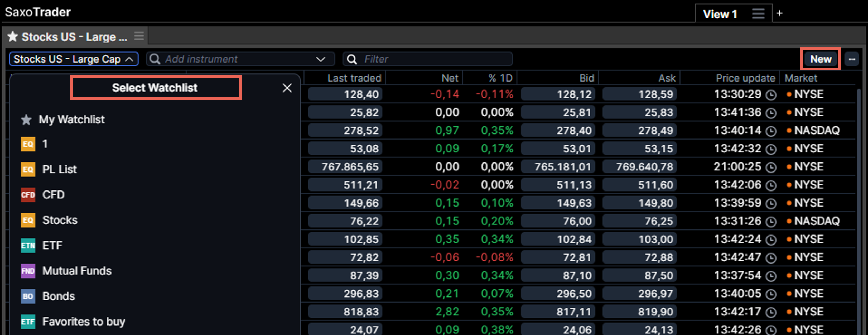Click the ETF icon beside Favorites to buy

(28, 322)
